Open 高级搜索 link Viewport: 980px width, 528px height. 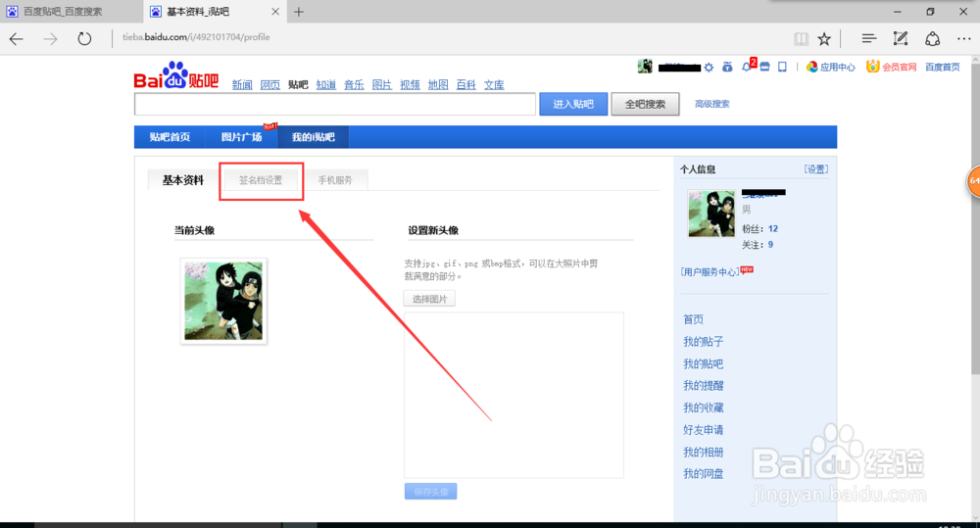(x=711, y=104)
